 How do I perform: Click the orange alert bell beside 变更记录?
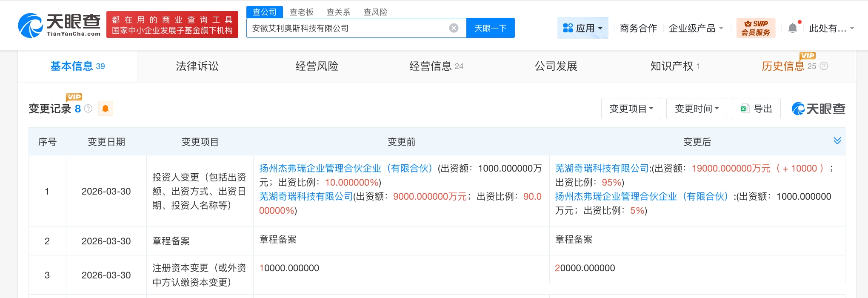[x=106, y=109]
